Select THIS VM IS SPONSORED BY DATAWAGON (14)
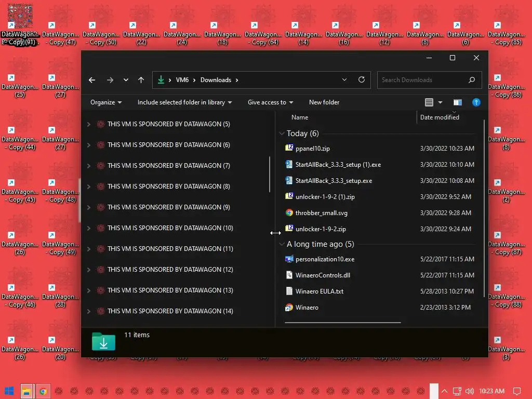This screenshot has height=399, width=532. (x=170, y=311)
